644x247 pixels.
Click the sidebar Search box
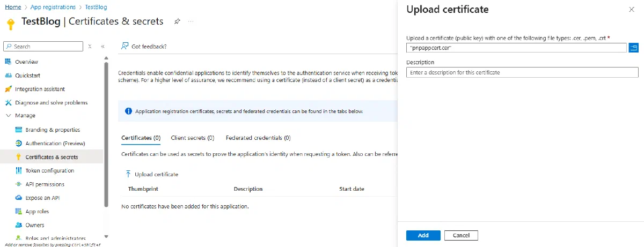click(x=43, y=47)
